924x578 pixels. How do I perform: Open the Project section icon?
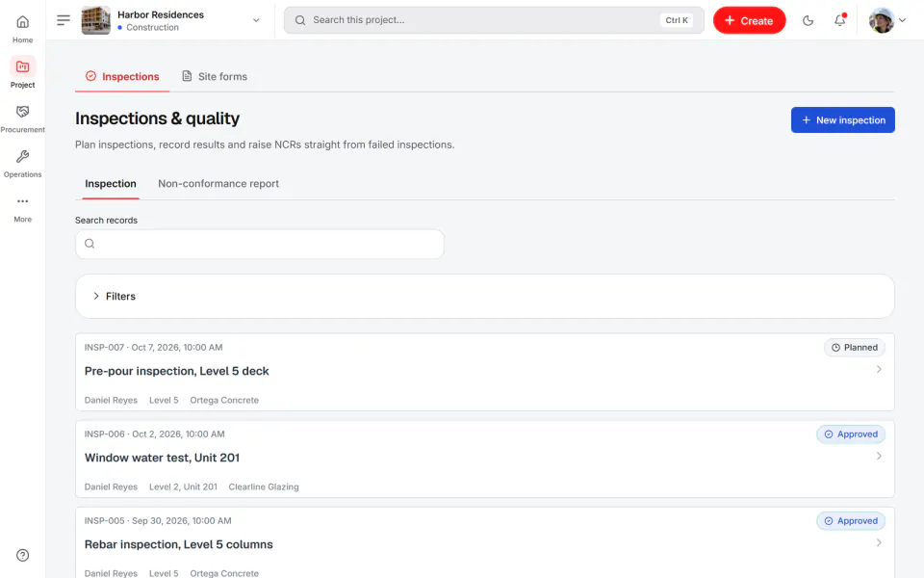[22, 66]
